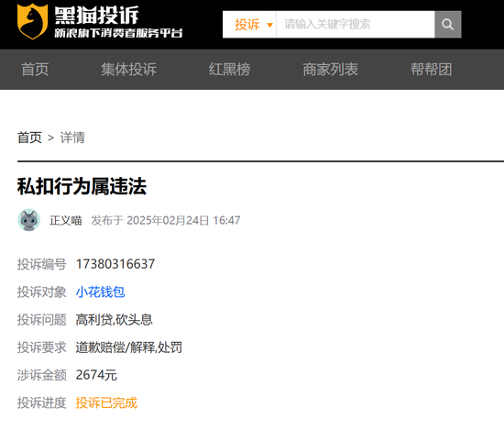This screenshot has height=430, width=504.
Task: Click the Black Cat shield logo
Action: pyautogui.click(x=32, y=21)
